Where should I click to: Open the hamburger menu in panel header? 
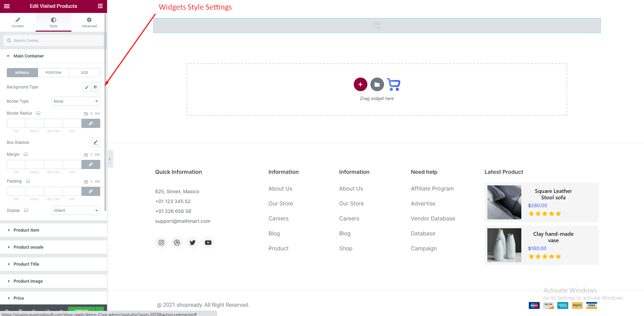click(x=7, y=6)
